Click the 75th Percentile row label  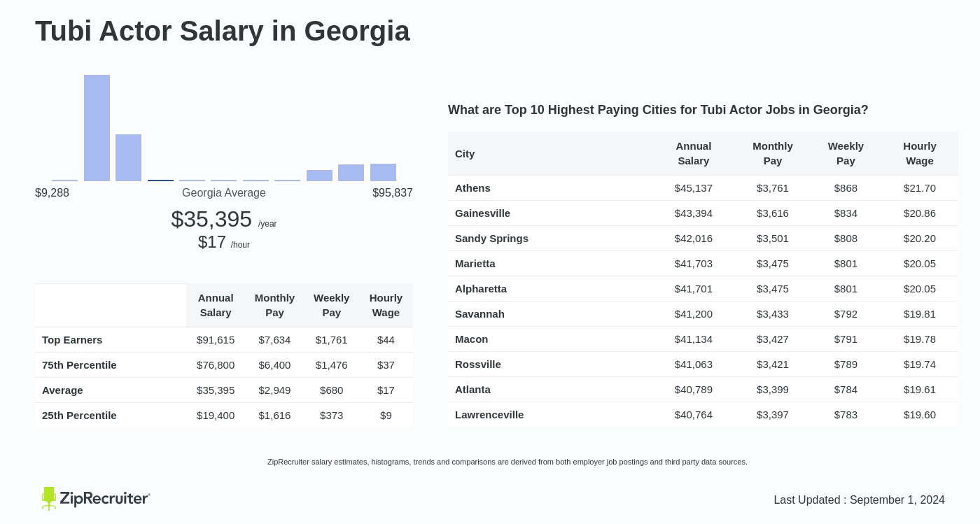click(79, 364)
